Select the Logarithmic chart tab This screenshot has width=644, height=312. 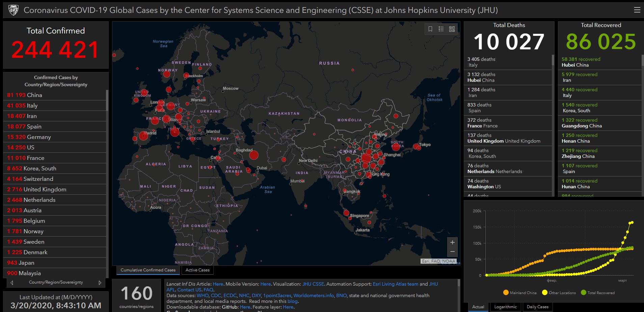[505, 307]
